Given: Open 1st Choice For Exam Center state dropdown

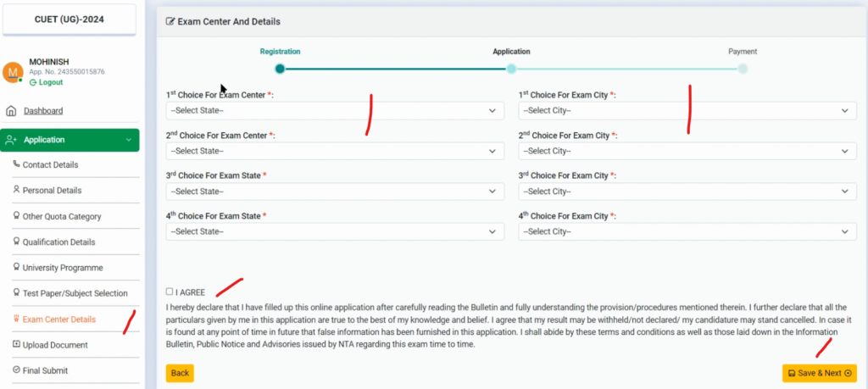Looking at the screenshot, I should [x=335, y=111].
